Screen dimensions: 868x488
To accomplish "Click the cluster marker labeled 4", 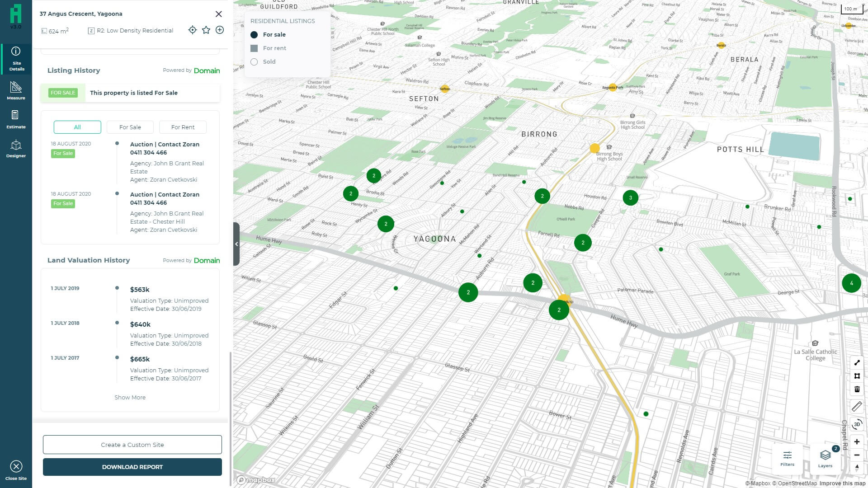I will pyautogui.click(x=852, y=283).
